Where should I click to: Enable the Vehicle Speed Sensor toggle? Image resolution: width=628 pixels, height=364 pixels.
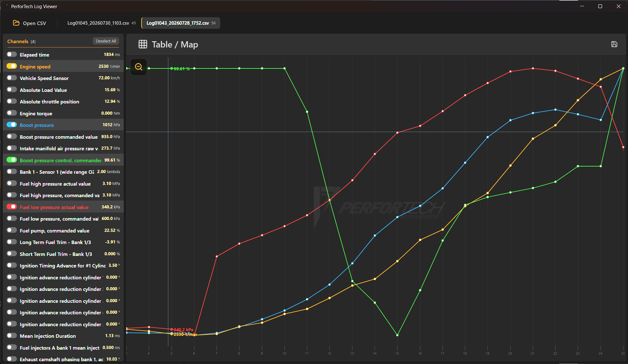coord(12,78)
